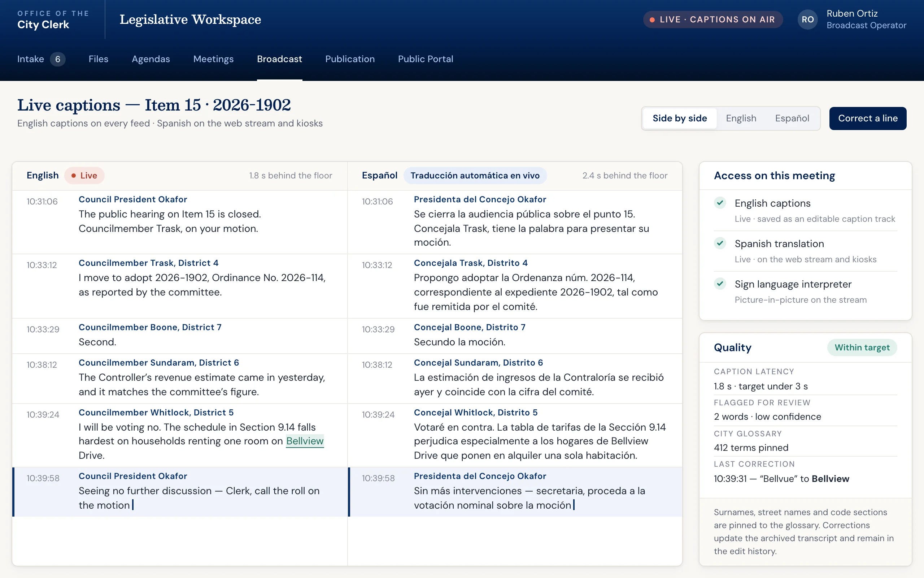Open the Public Portal tab
The width and height of the screenshot is (924, 578).
click(x=425, y=59)
